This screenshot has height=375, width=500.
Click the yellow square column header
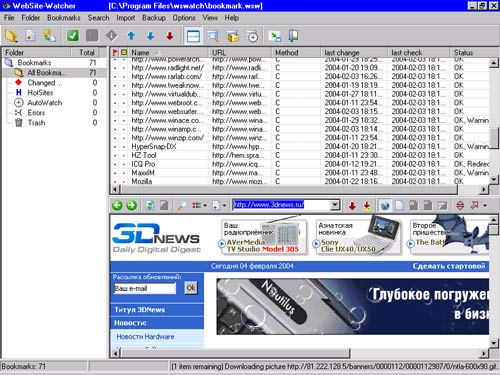124,52
